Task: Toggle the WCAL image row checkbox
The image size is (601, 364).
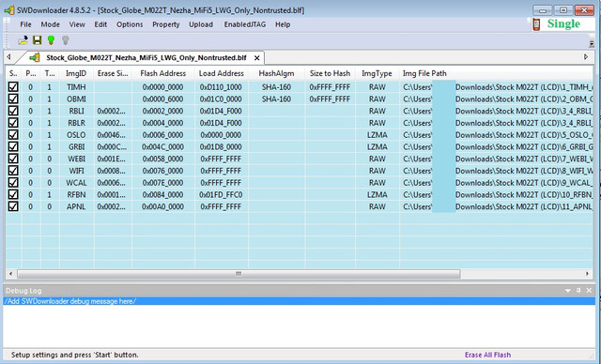Action: 13,183
